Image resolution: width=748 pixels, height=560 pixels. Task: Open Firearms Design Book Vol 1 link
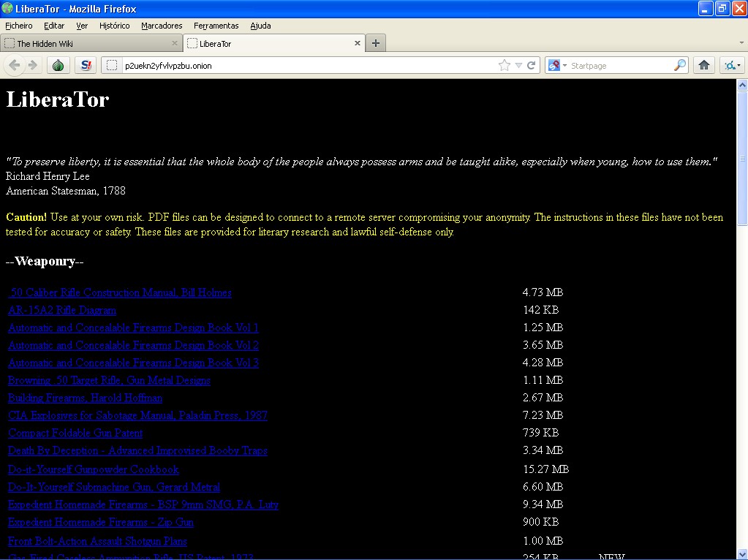point(133,328)
